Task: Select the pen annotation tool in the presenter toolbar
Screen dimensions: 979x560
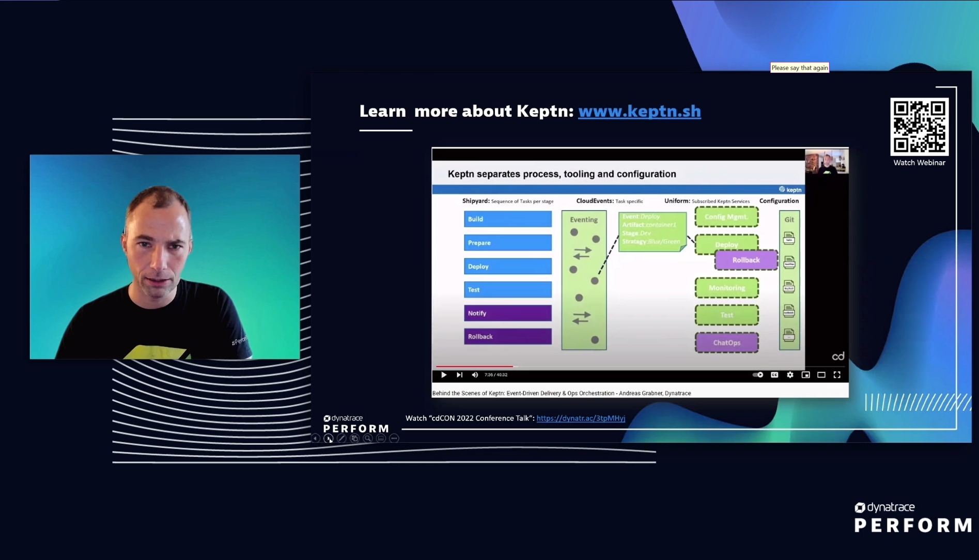Action: (342, 439)
